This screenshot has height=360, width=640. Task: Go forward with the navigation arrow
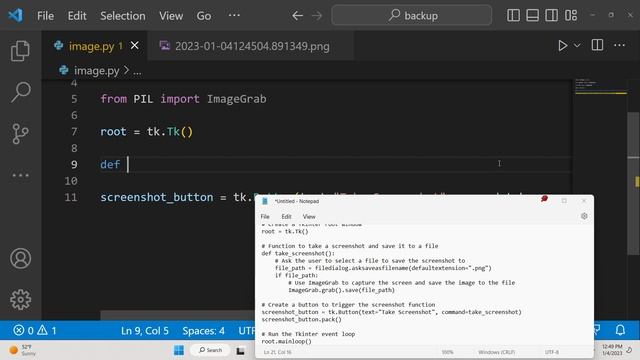[x=317, y=16]
